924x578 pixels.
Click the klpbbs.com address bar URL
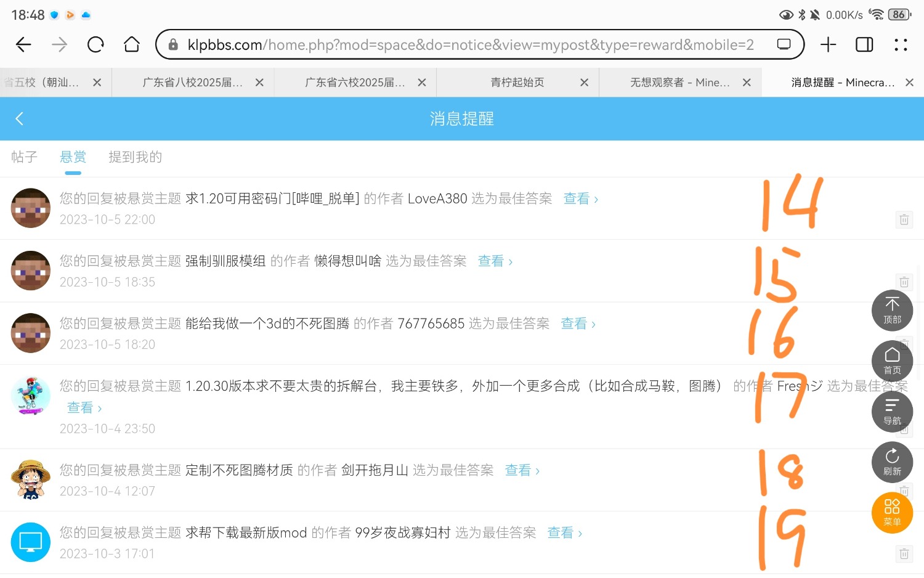471,44
